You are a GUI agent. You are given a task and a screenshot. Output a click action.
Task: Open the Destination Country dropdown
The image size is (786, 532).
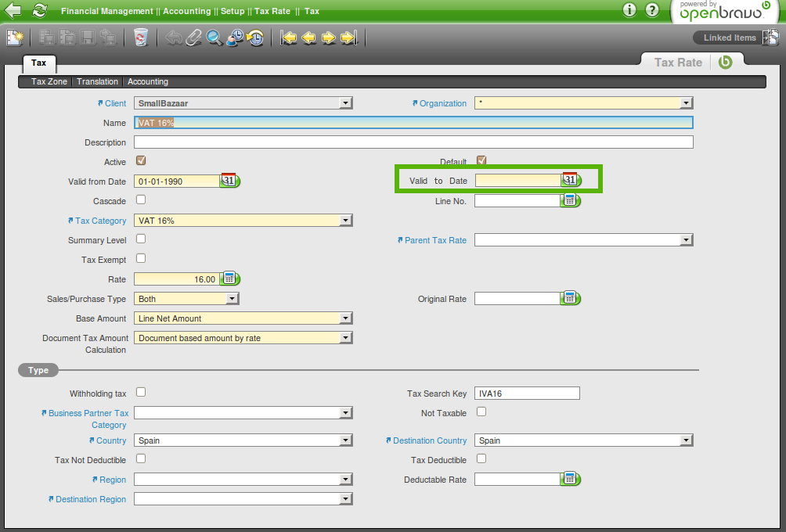click(x=686, y=440)
